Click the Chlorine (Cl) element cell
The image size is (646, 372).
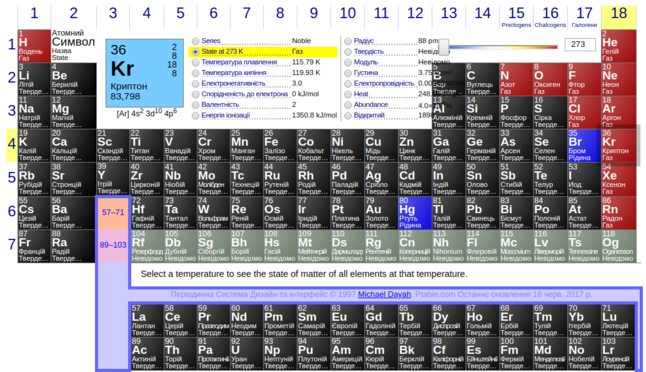tap(584, 112)
